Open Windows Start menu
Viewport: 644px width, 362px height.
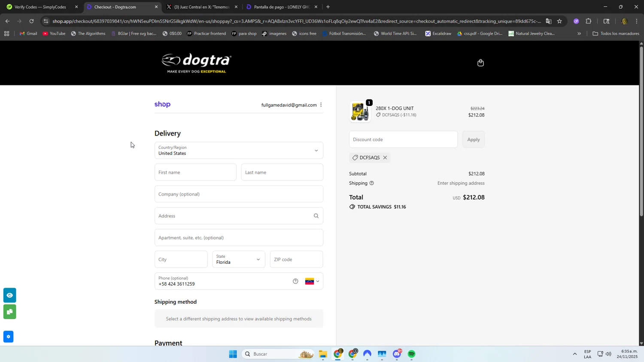pos(233,354)
